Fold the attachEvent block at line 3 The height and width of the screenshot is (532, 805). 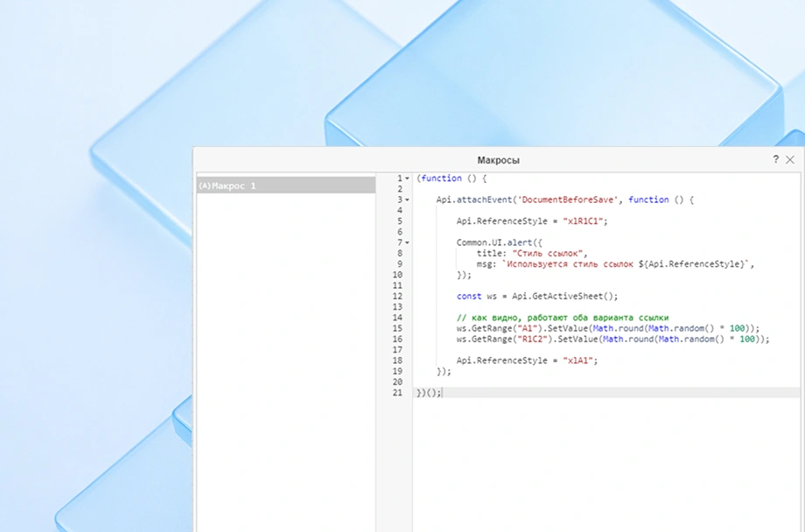pyautogui.click(x=407, y=199)
